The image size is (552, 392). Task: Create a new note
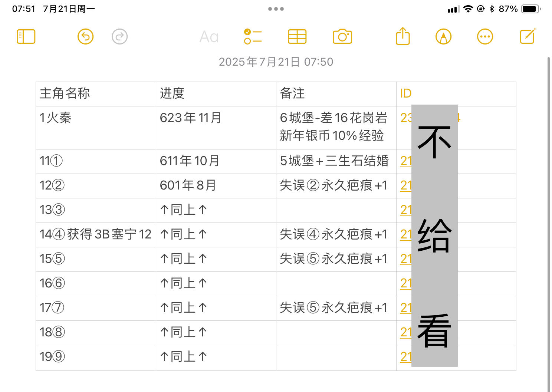(528, 36)
